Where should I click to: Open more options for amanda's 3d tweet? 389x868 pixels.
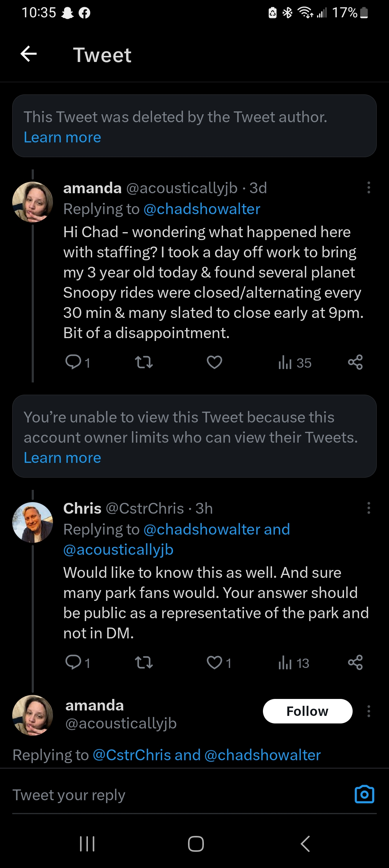(x=368, y=187)
